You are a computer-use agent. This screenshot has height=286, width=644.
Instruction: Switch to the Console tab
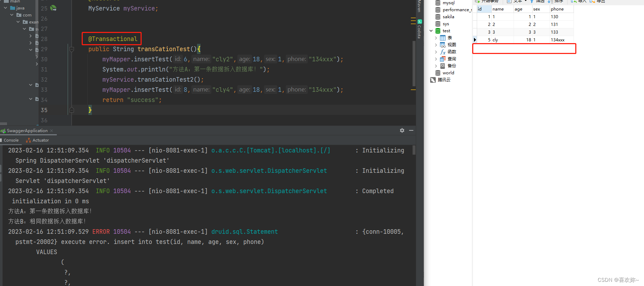(x=11, y=140)
